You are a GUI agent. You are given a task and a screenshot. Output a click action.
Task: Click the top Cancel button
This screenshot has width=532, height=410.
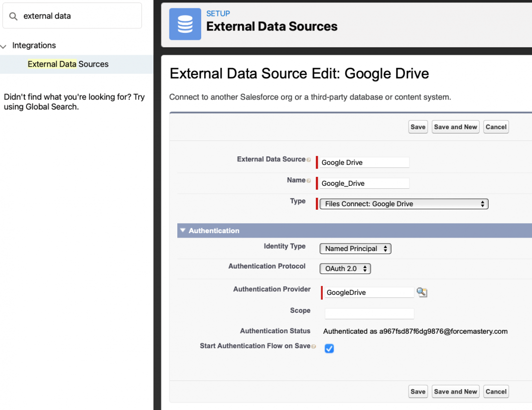point(496,127)
